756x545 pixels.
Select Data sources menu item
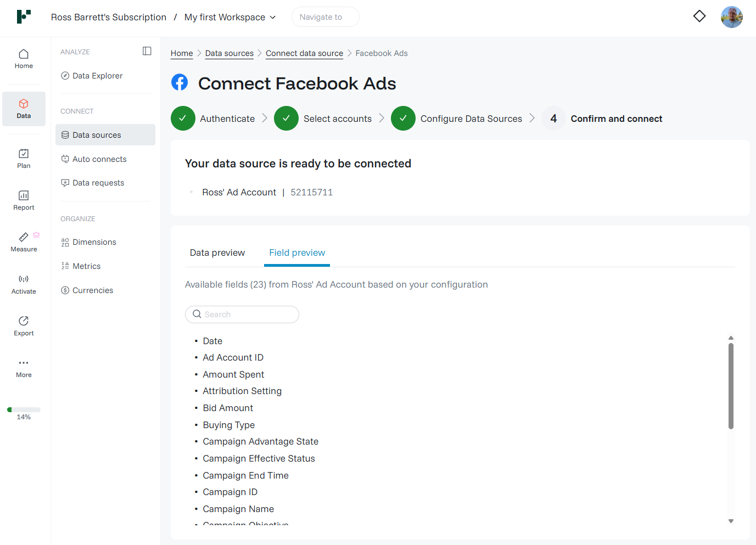click(x=105, y=135)
